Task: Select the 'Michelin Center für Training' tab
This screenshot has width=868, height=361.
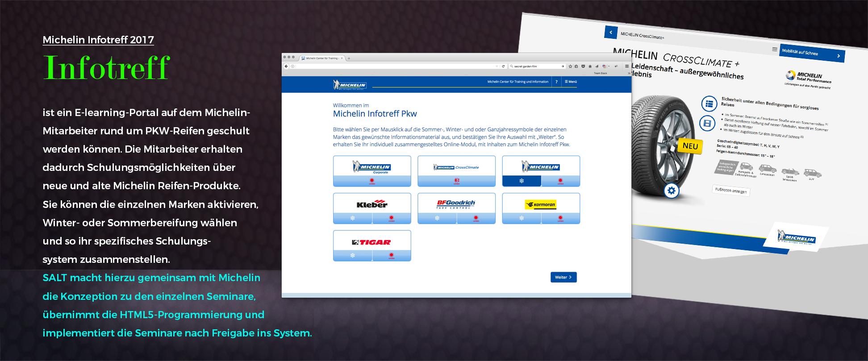Action: (x=321, y=58)
